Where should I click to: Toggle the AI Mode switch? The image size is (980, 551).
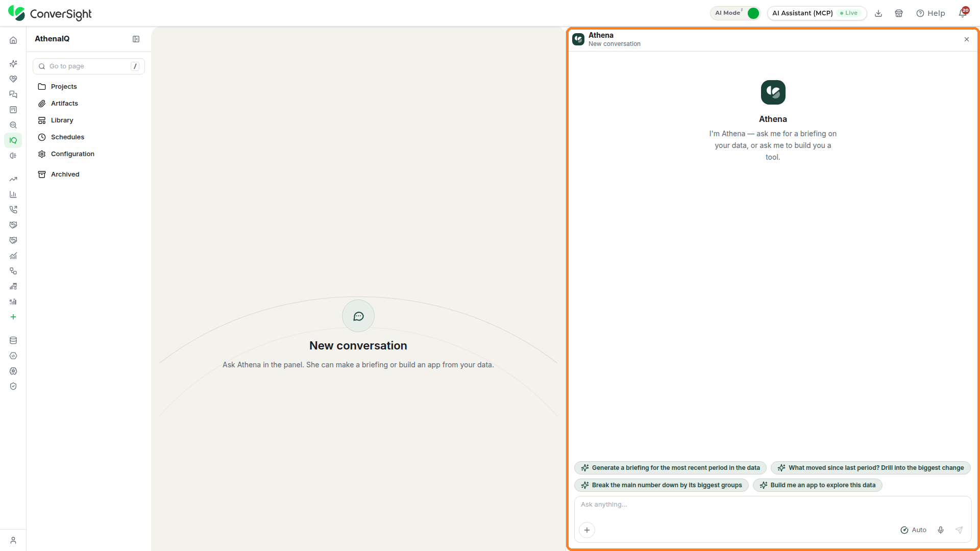753,13
